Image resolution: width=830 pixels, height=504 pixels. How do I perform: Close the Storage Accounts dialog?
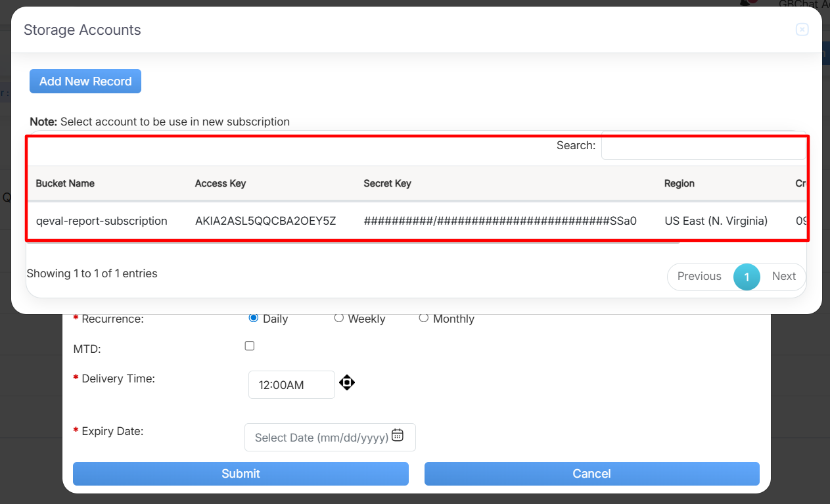point(802,30)
